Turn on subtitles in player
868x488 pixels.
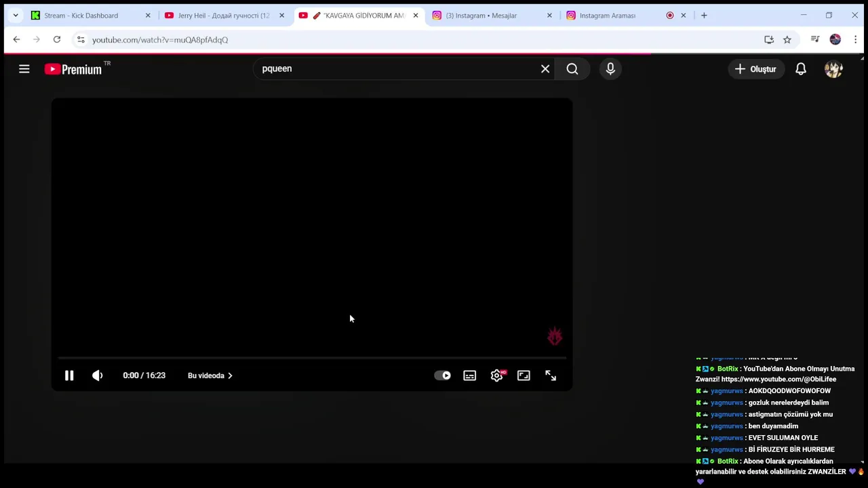[469, 375]
